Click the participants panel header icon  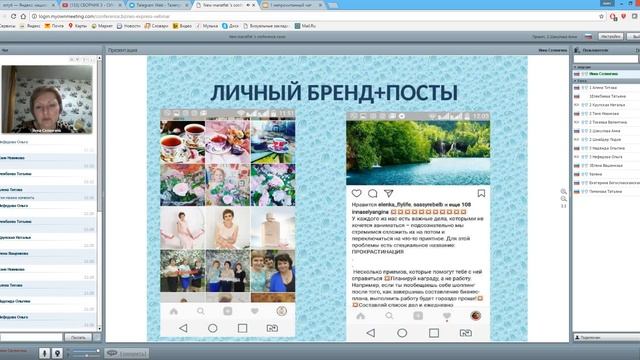[577, 50]
